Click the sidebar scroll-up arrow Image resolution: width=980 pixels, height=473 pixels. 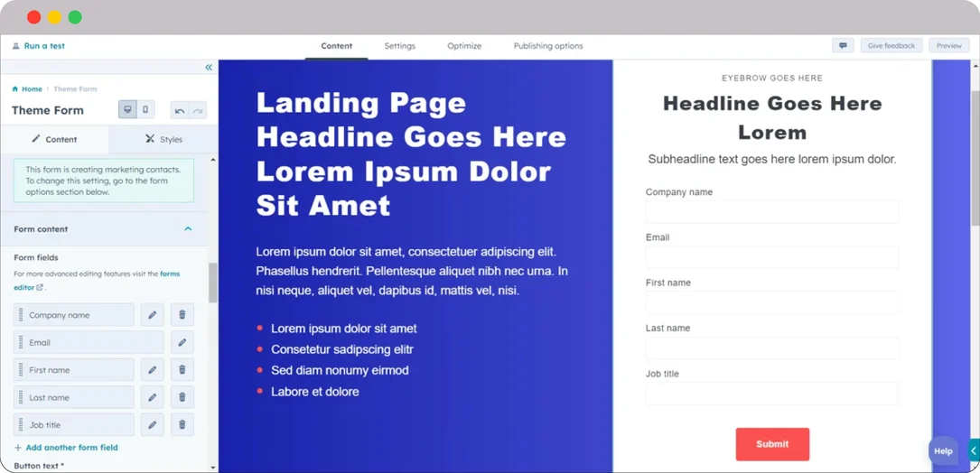[213, 160]
